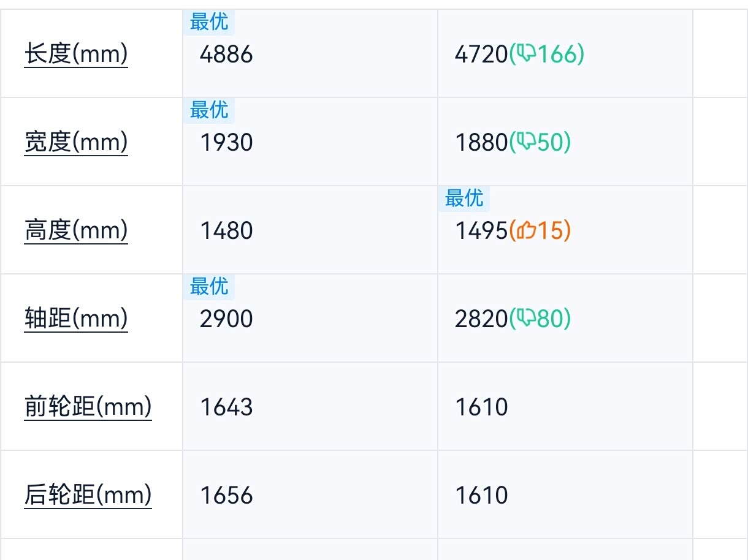Screen dimensions: 748x560
Task: Select the 1480 height value
Action: pyautogui.click(x=226, y=232)
